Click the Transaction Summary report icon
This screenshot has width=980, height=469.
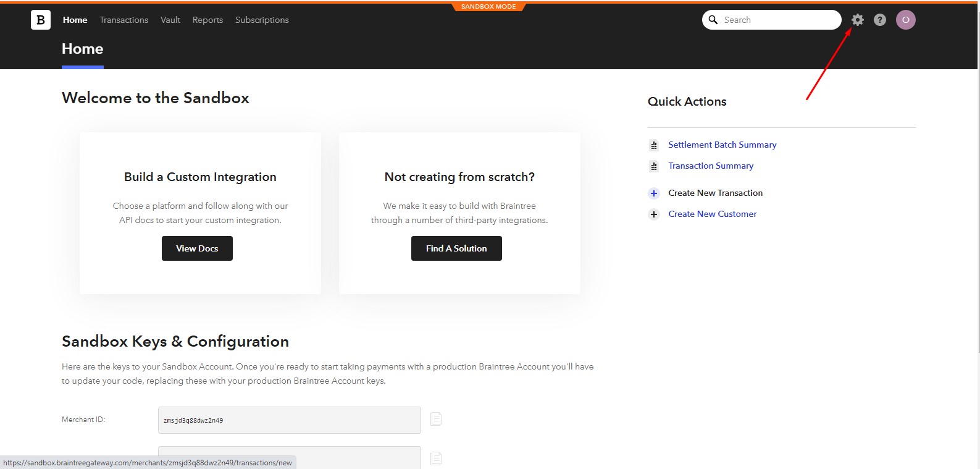click(x=654, y=166)
